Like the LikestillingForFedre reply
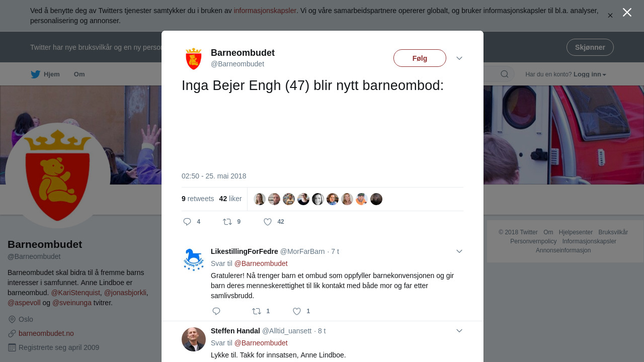This screenshot has width=644, height=362. tap(297, 311)
